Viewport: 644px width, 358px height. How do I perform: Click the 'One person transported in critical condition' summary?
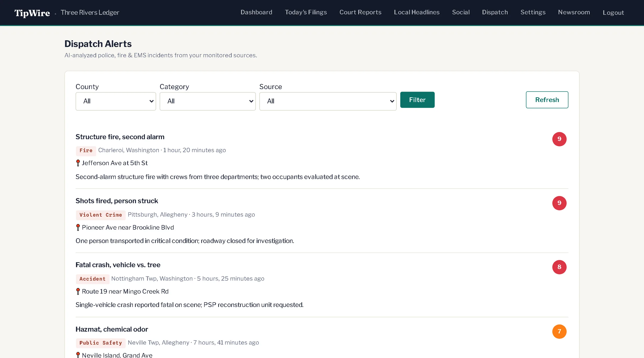coord(185,241)
